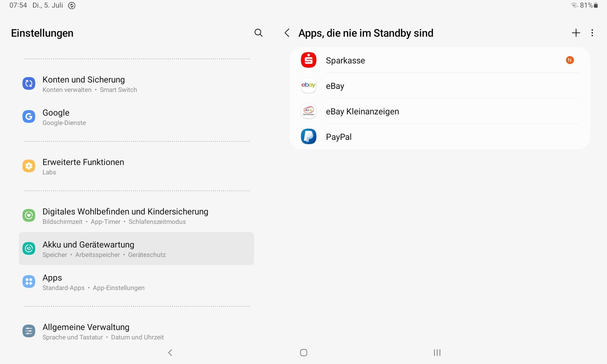Image resolution: width=607 pixels, height=364 pixels.
Task: Add an app with the plus icon
Action: pos(576,33)
